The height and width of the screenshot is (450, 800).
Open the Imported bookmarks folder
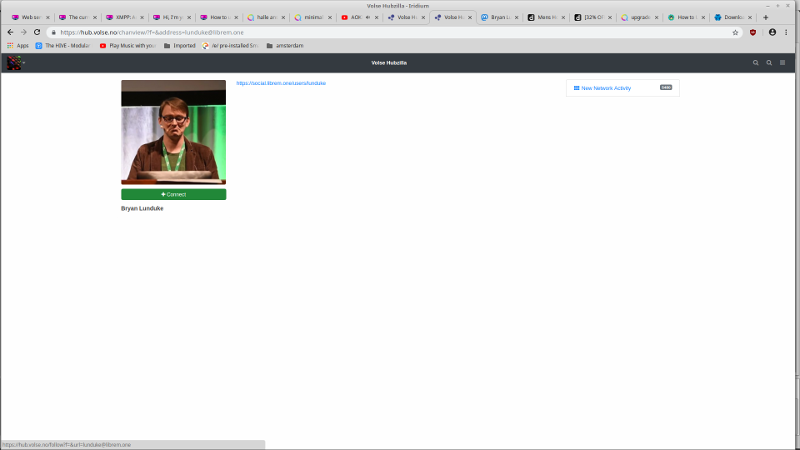click(x=179, y=45)
